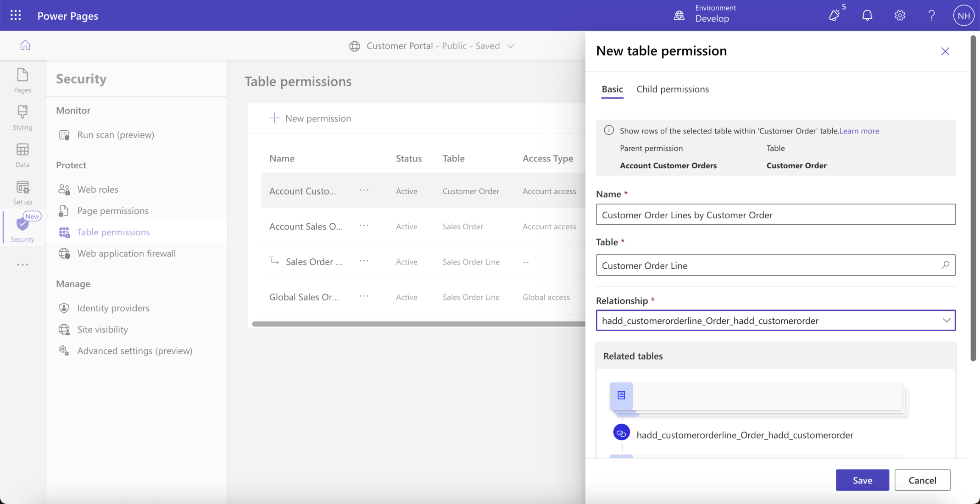980x504 pixels.
Task: Click the notifications bell icon
Action: pos(867,16)
